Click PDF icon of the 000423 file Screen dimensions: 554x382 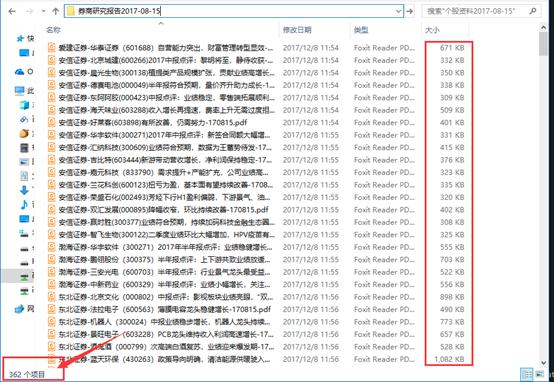point(52,97)
